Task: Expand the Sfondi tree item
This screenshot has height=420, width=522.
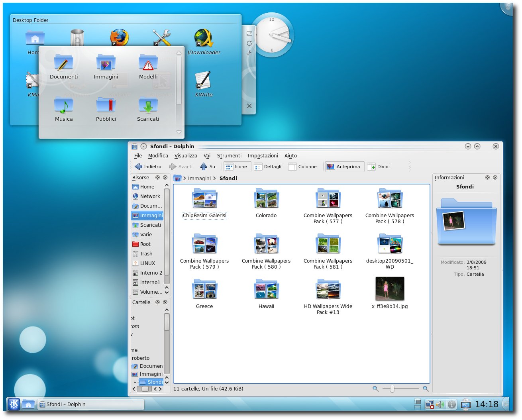Action: (135, 382)
